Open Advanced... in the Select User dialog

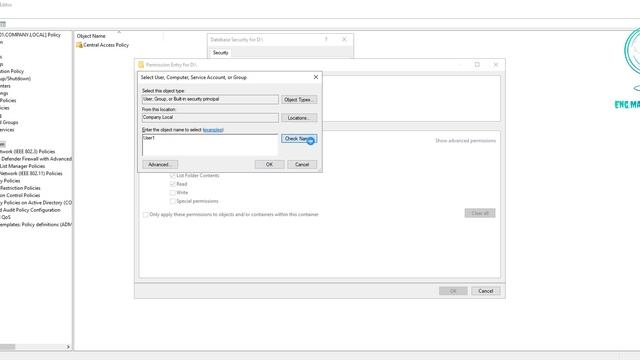[x=160, y=164]
